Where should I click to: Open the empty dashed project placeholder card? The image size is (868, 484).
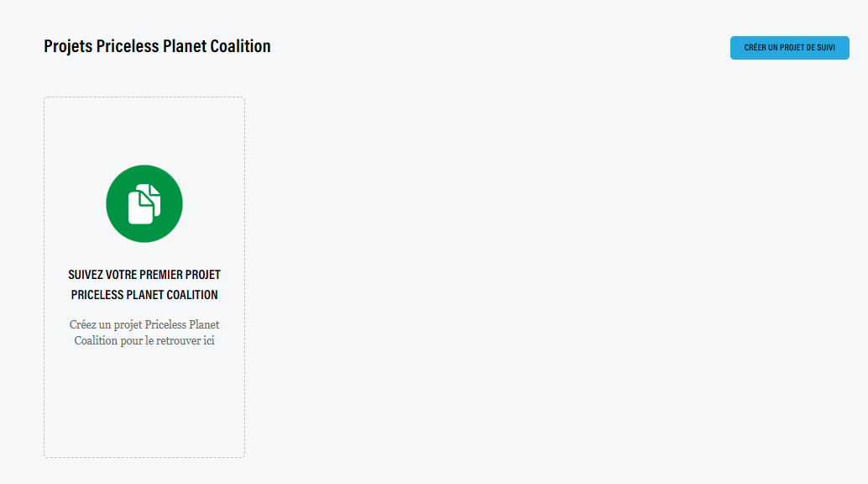coord(144,277)
